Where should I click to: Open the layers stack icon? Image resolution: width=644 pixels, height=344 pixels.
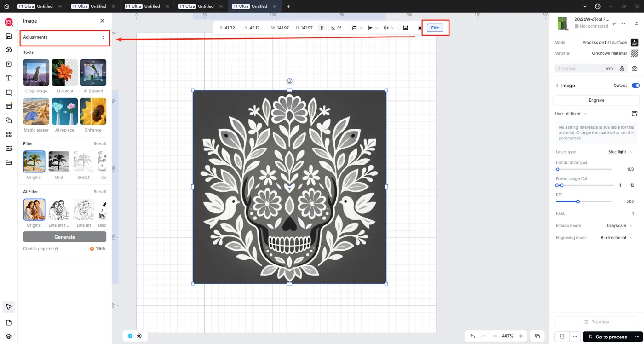(9, 337)
